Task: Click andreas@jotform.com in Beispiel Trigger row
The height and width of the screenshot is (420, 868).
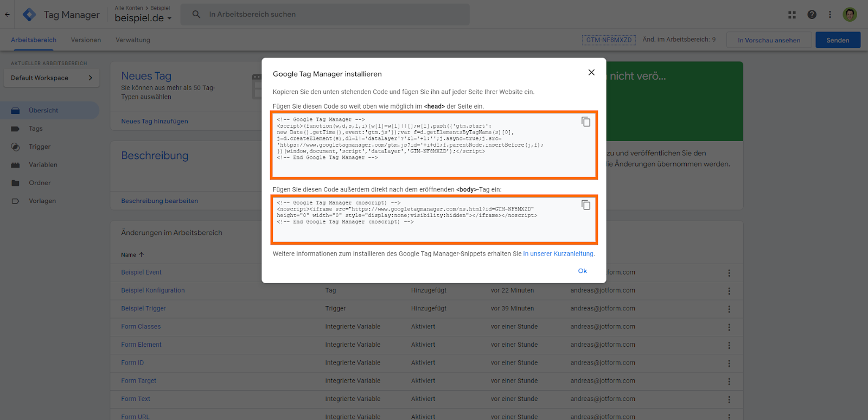Action: tap(603, 308)
